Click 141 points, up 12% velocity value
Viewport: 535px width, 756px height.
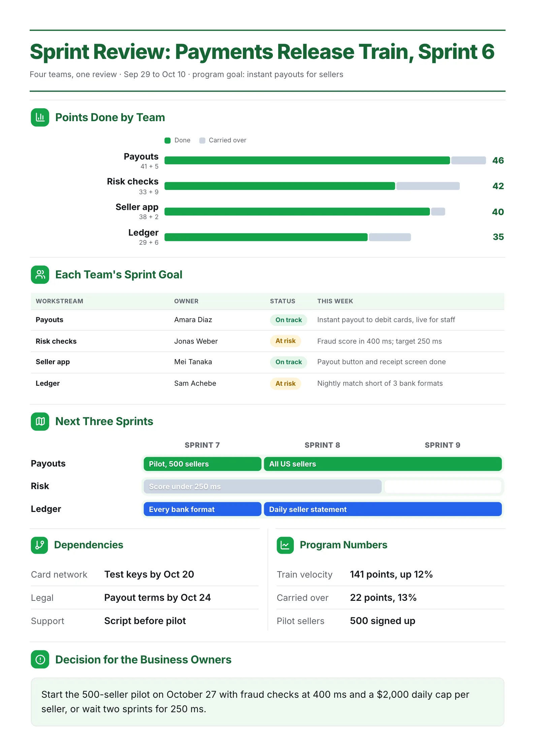[391, 574]
